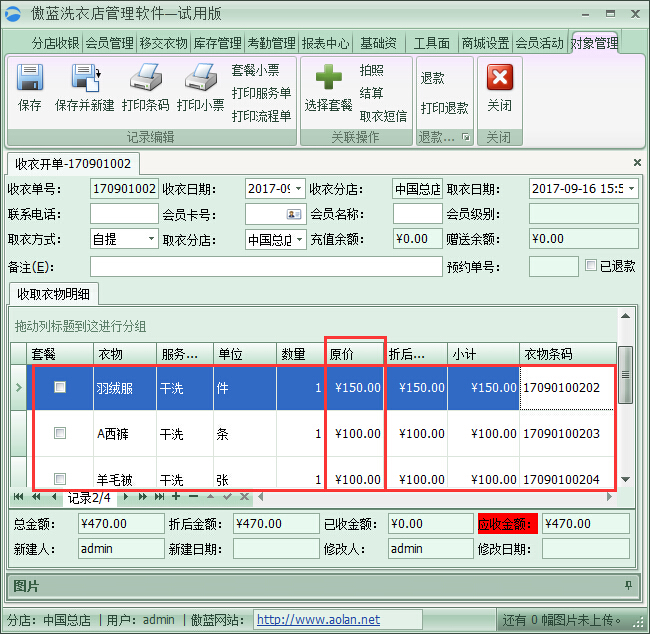The width and height of the screenshot is (650, 634).
Task: Click the Aolan app logo icon
Action: pos(13,14)
